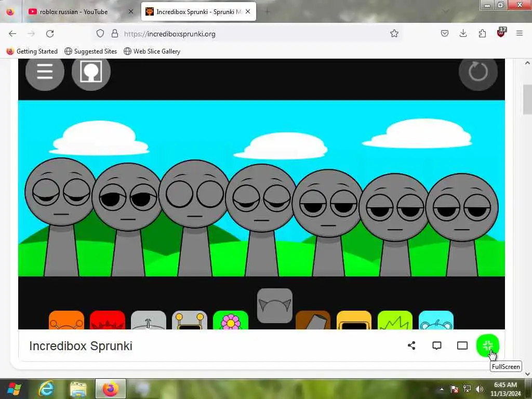Click the game reset circular arrow button
Screen dimensions: 532x399
pos(478,72)
